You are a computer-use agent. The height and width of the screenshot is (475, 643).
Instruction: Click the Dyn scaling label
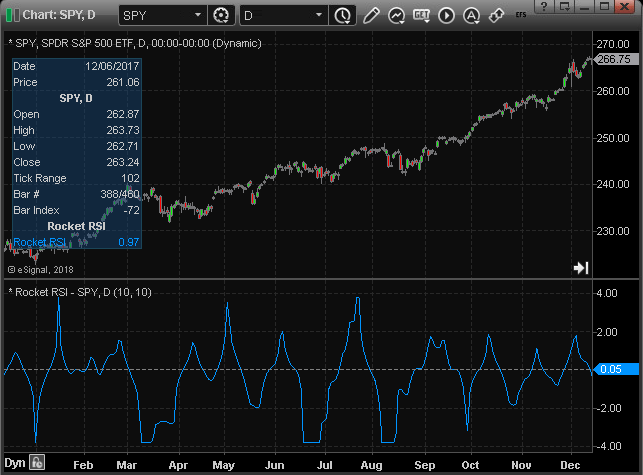coord(15,463)
